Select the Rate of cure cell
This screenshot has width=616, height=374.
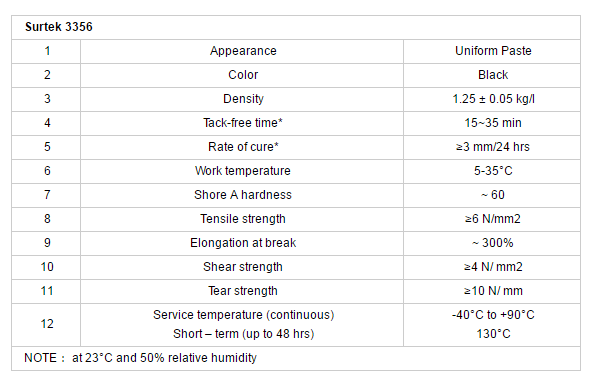point(243,147)
